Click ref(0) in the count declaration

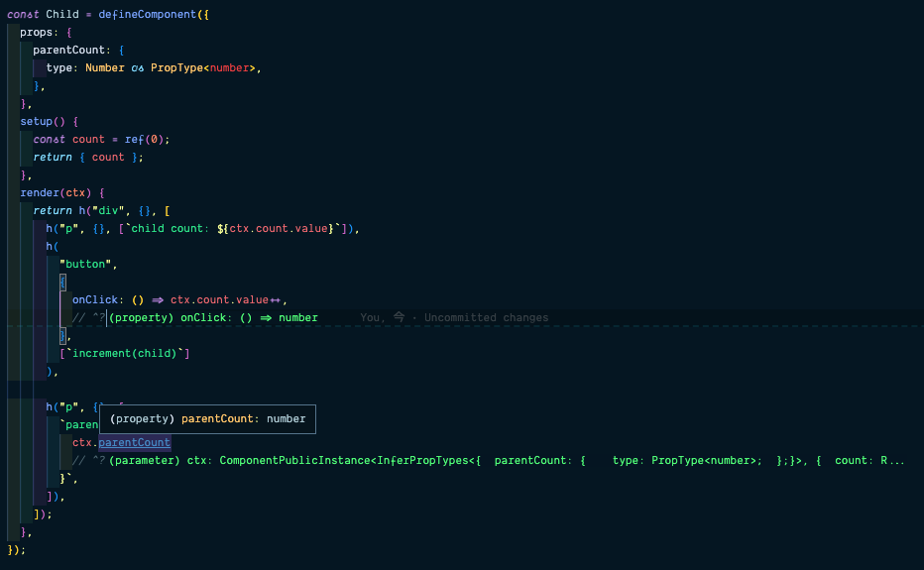(144, 140)
